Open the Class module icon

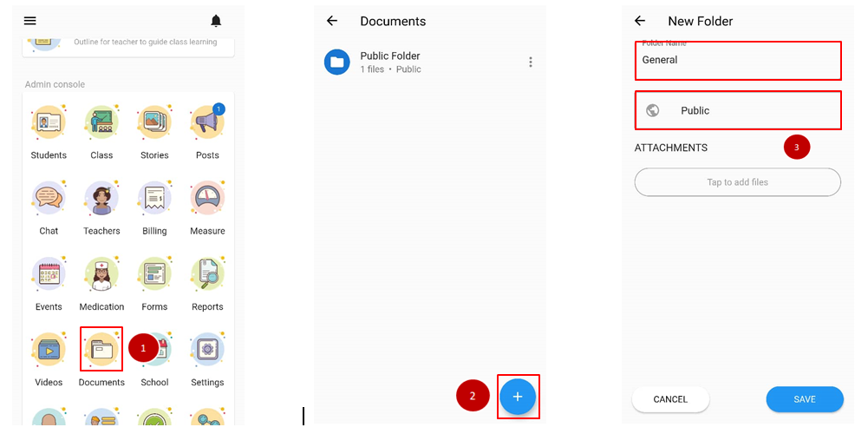point(101,123)
